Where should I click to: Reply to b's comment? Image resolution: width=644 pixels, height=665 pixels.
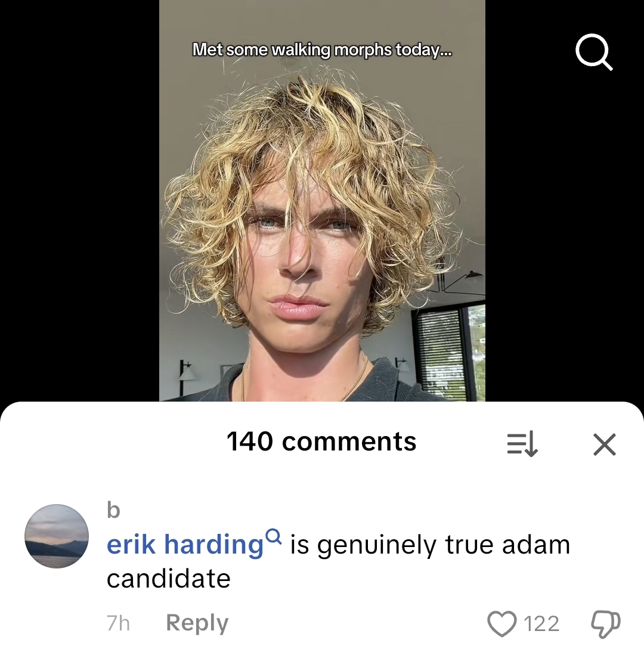point(197,623)
